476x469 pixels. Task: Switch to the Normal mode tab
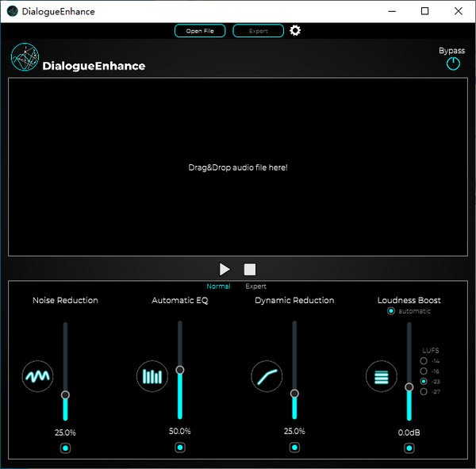218,286
